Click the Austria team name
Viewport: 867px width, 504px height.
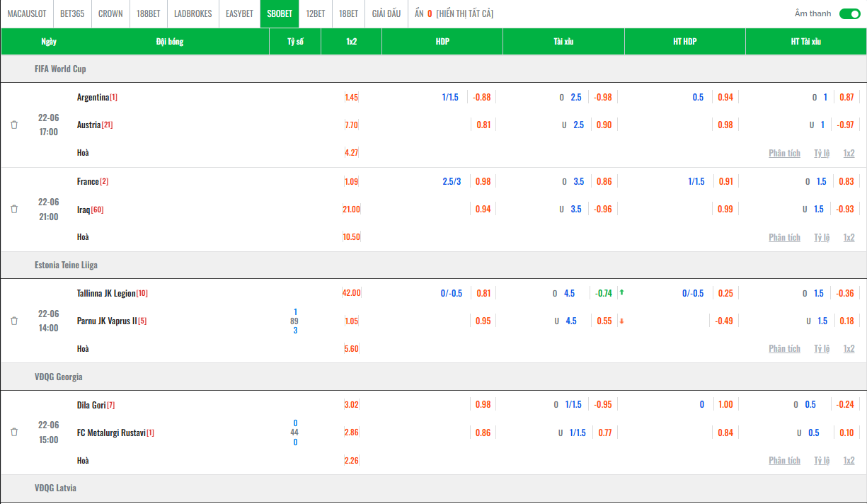tap(88, 125)
